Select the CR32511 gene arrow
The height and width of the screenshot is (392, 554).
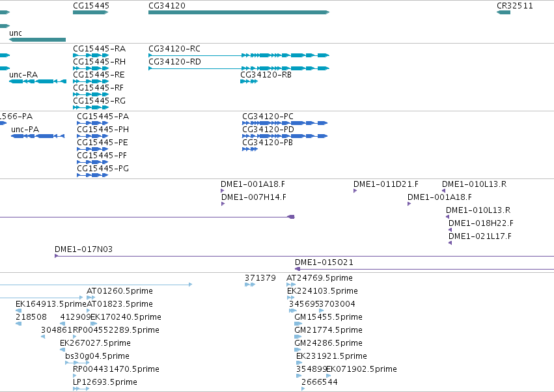tap(503, 12)
